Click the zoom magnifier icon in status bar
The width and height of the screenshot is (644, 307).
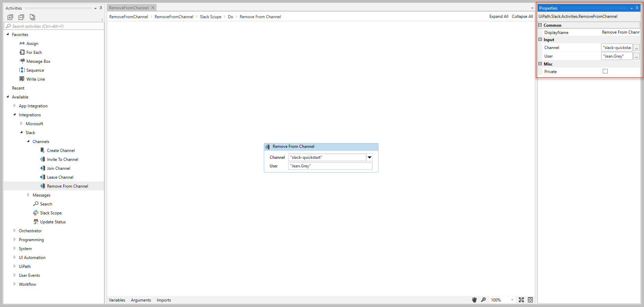pyautogui.click(x=483, y=300)
